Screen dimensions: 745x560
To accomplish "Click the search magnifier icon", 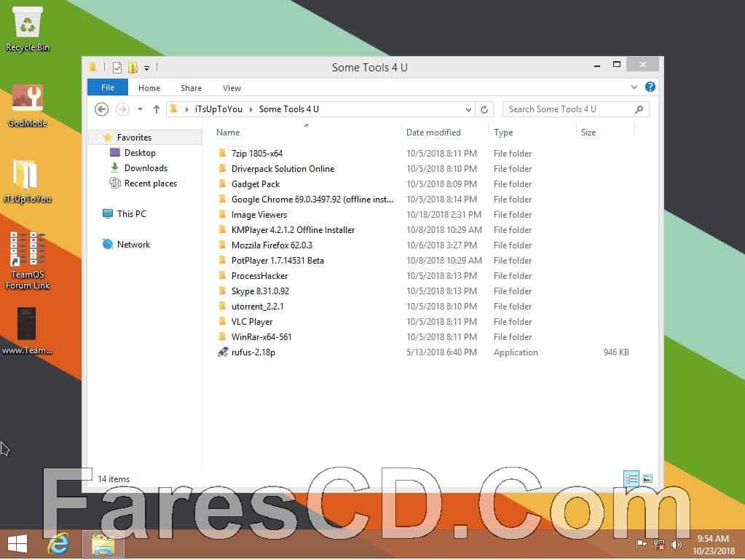I will click(639, 109).
